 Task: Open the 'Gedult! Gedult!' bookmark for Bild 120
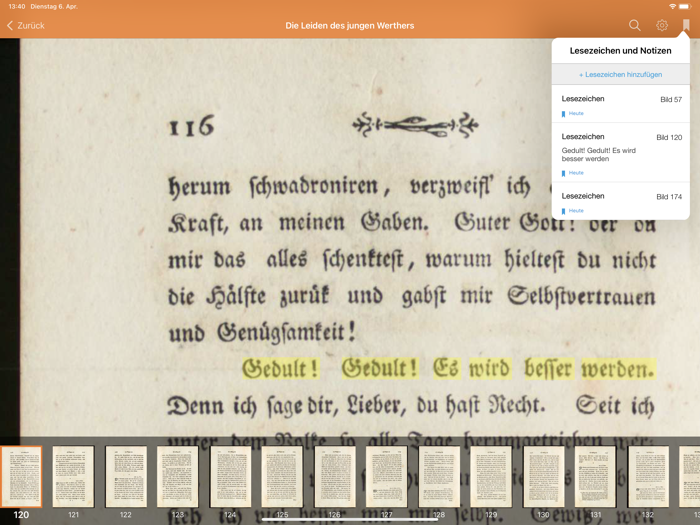pyautogui.click(x=621, y=153)
